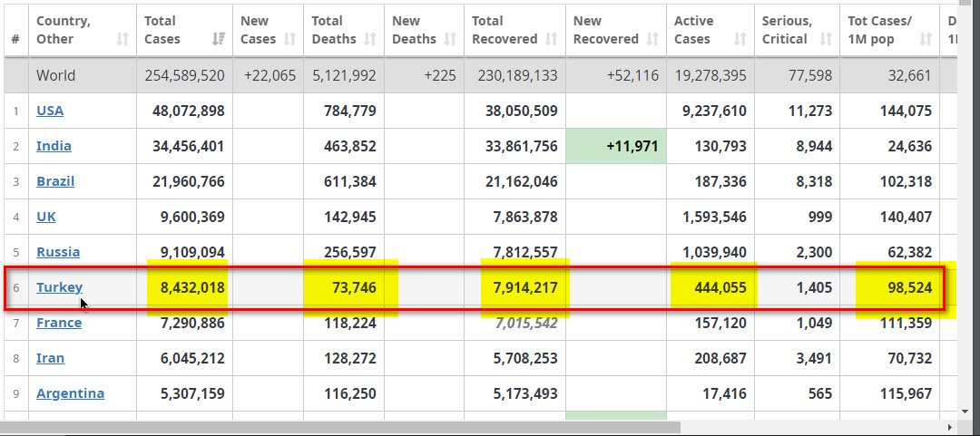Select Argentina cases per million 115,967
This screenshot has width=980, height=436.
tap(906, 393)
